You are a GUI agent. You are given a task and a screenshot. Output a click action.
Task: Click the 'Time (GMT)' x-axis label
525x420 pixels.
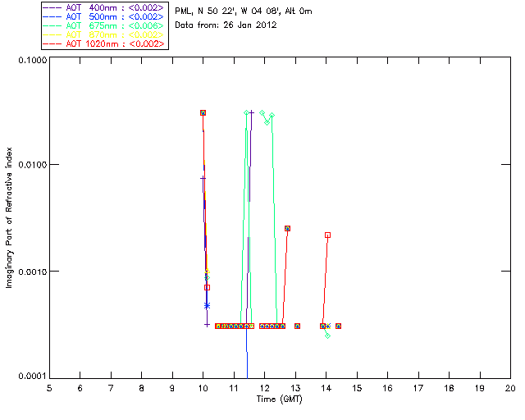pos(279,399)
